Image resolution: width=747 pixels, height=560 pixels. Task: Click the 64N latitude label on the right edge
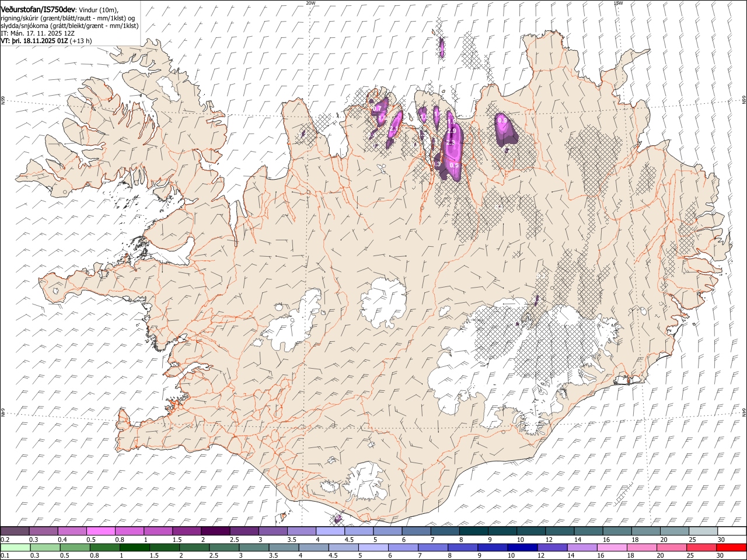point(744,412)
